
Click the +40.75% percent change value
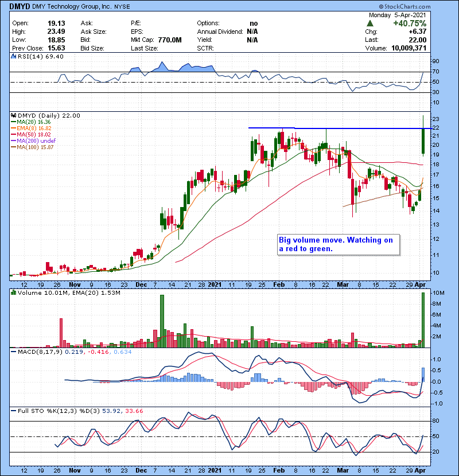410,24
